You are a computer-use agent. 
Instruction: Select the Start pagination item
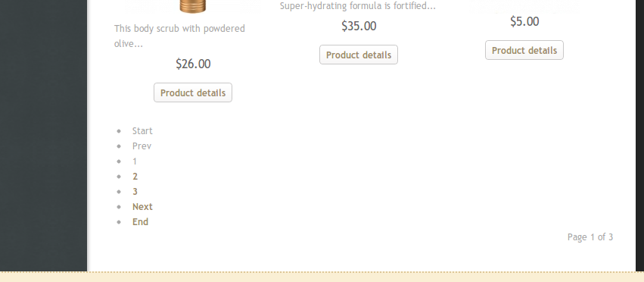point(142,131)
